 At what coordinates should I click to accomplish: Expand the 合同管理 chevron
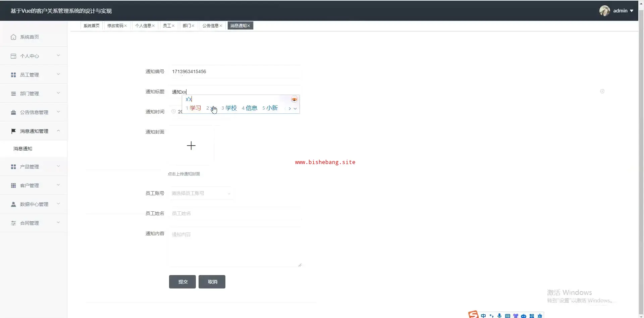tap(58, 223)
